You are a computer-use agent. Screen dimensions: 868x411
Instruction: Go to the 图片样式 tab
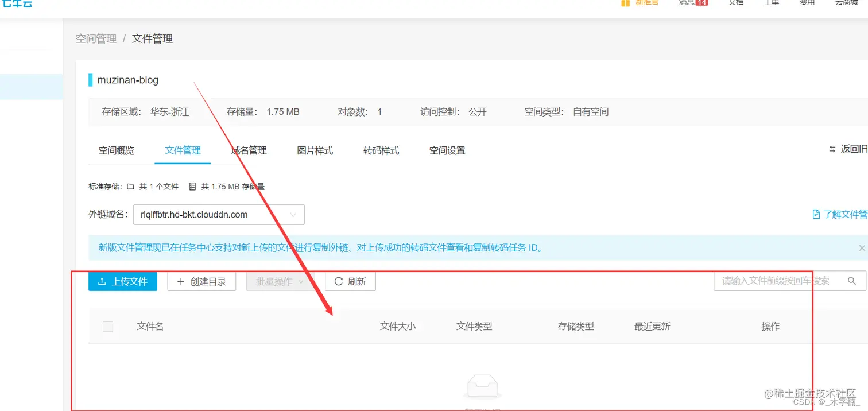pos(315,150)
